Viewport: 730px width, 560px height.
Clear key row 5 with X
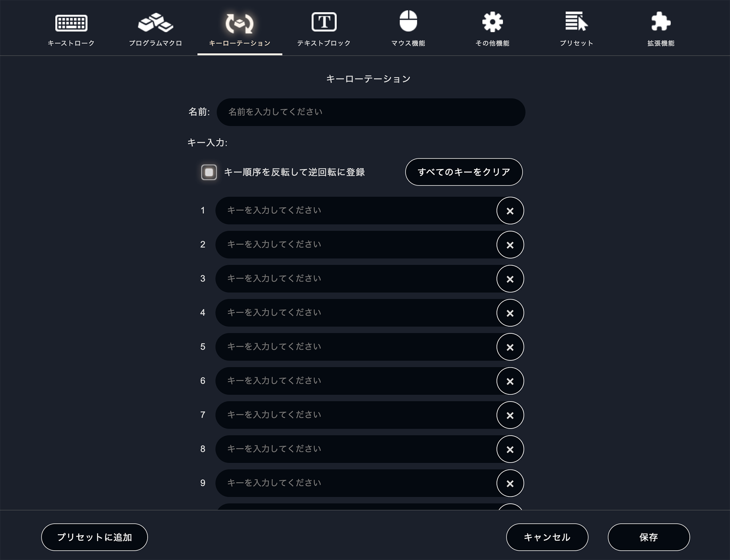coord(510,347)
